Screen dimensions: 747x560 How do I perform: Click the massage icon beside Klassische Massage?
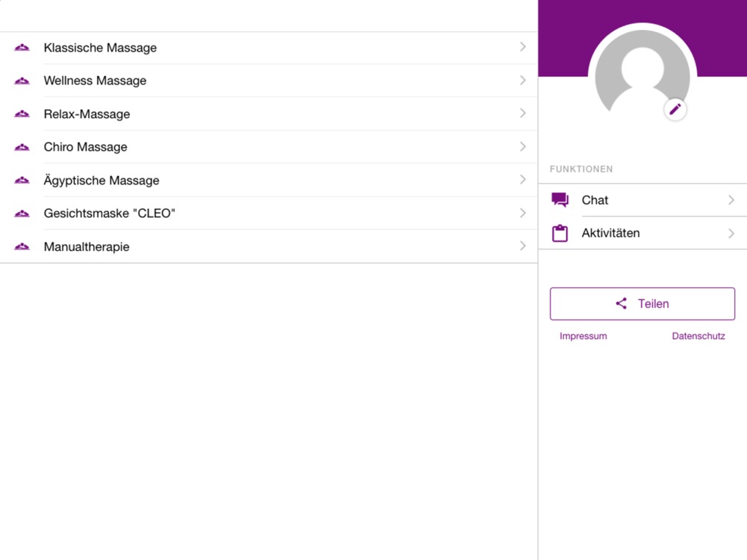tap(22, 48)
